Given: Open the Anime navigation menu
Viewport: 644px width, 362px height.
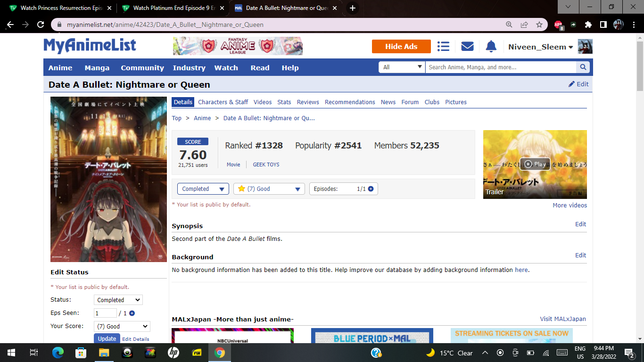Looking at the screenshot, I should (x=60, y=67).
